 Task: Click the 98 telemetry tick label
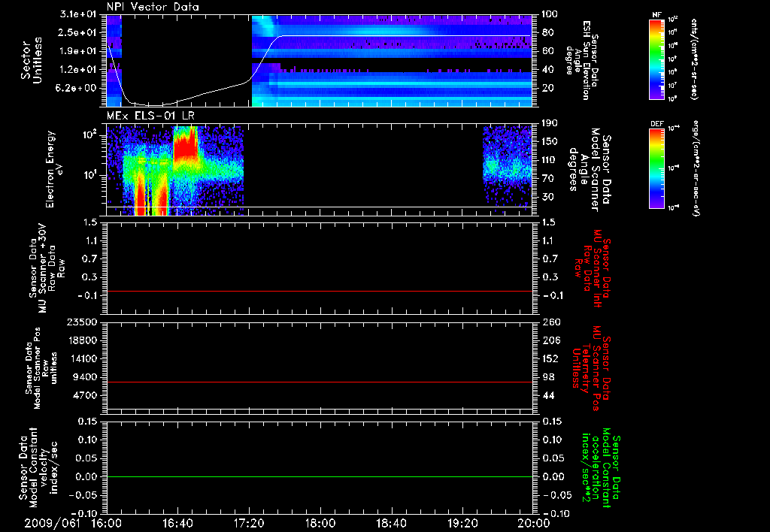[x=548, y=377]
